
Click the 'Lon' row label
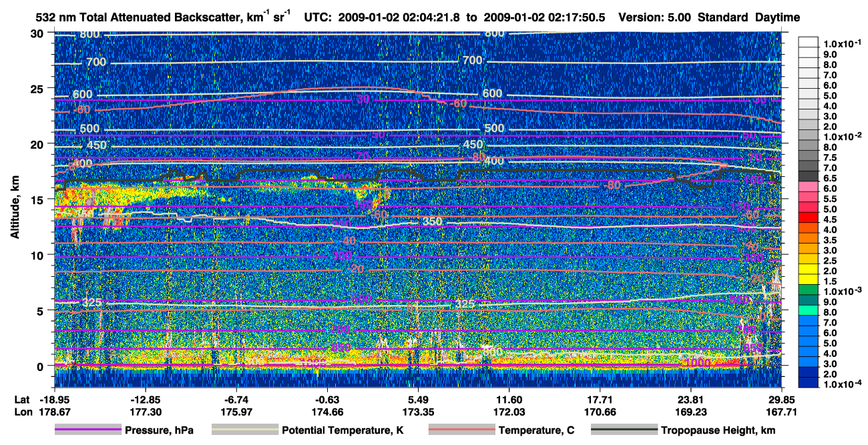click(22, 412)
